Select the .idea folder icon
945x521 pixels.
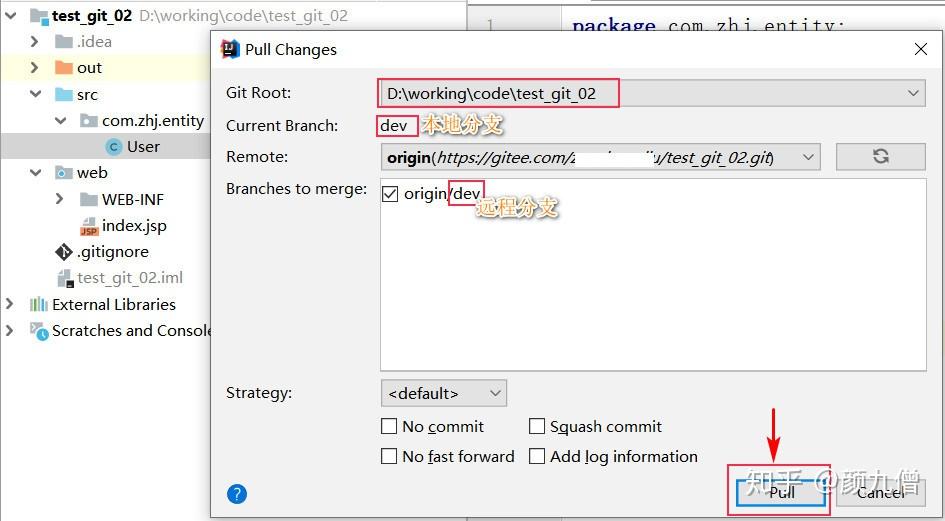point(63,42)
